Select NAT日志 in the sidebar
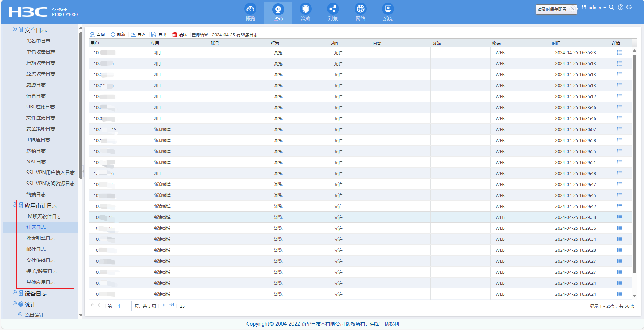 point(36,162)
